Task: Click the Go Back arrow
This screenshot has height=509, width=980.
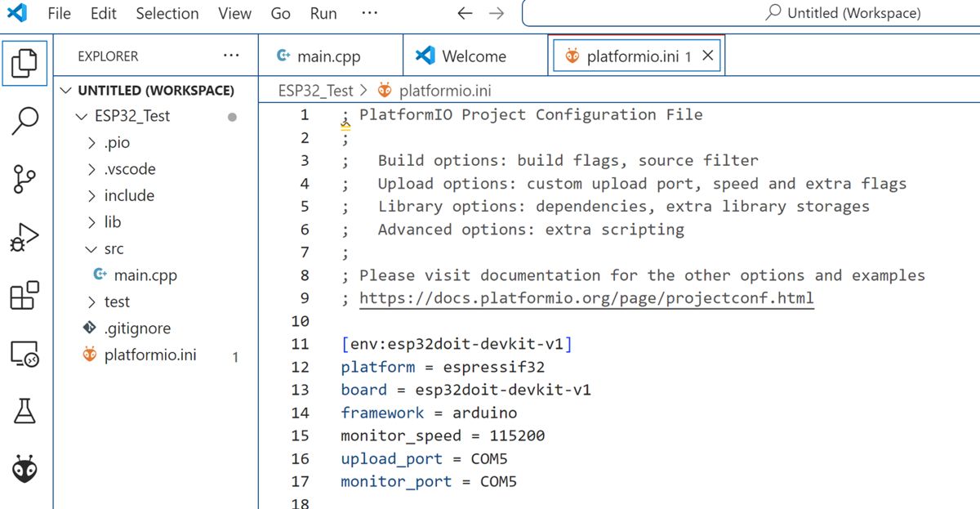Action: pos(465,13)
